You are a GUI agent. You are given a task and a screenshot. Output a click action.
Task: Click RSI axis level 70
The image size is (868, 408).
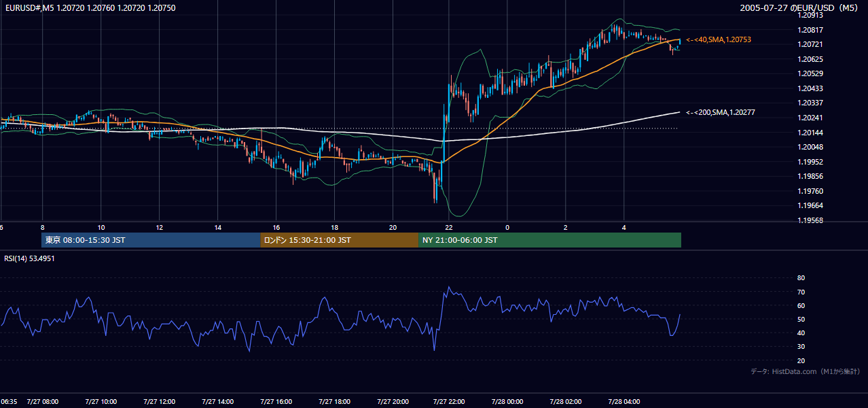pos(801,292)
